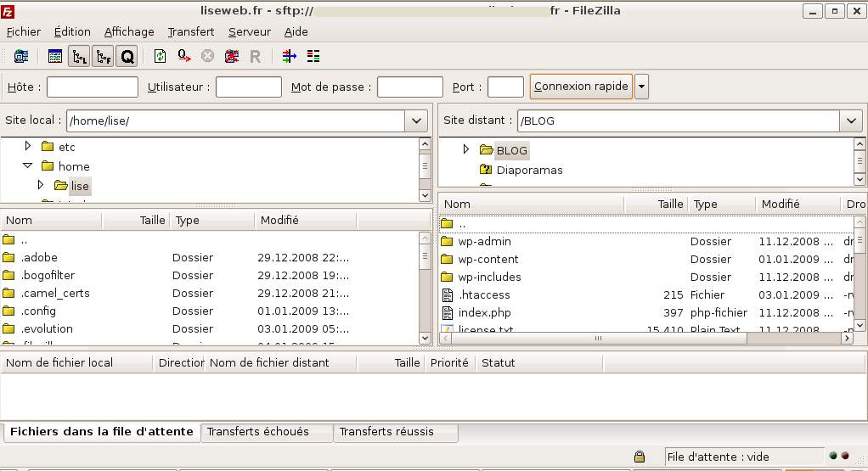Screen dimensions: 868x471
Task: Open the Site local path dropdown
Action: pyautogui.click(x=416, y=121)
